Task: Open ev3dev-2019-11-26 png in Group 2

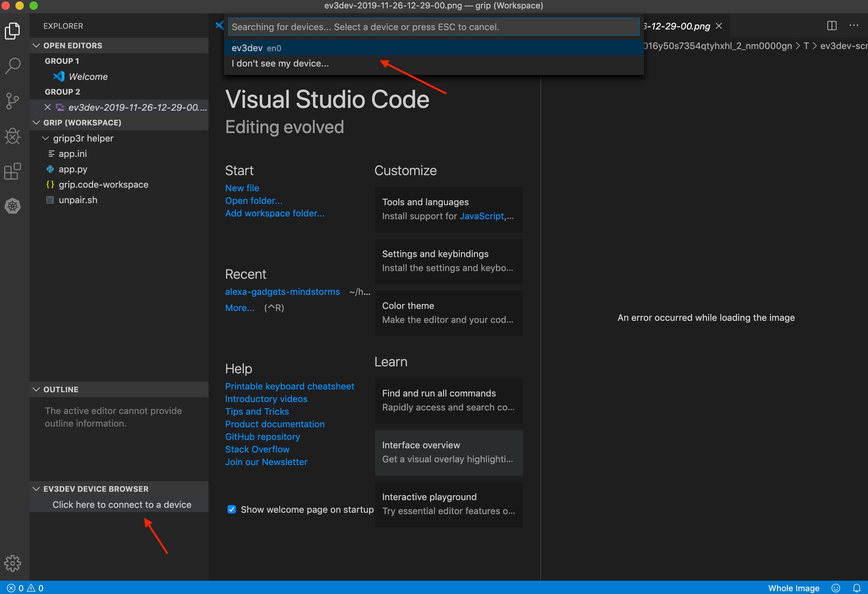Action: pos(138,107)
